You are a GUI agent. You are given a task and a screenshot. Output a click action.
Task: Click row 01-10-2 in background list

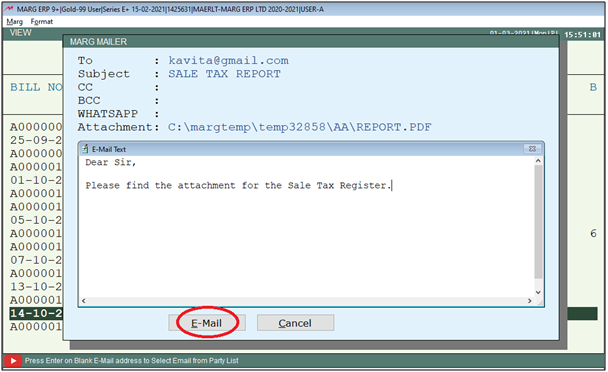(36, 180)
